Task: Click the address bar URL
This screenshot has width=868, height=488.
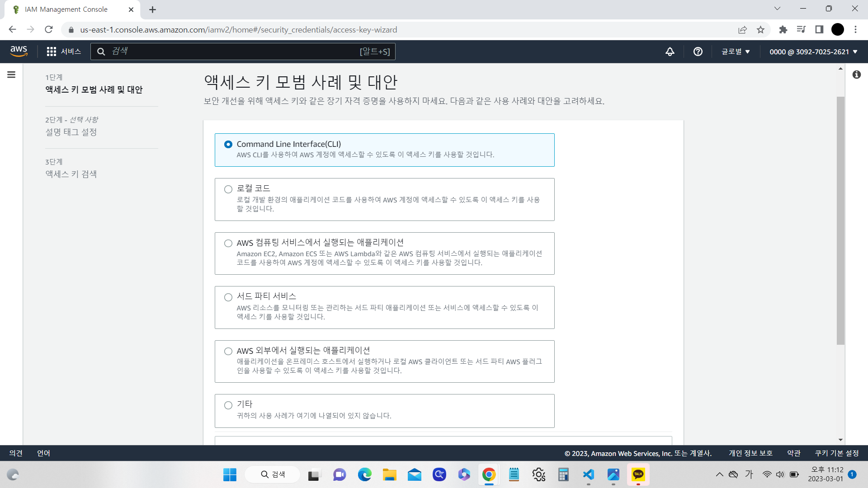Action: click(x=238, y=30)
